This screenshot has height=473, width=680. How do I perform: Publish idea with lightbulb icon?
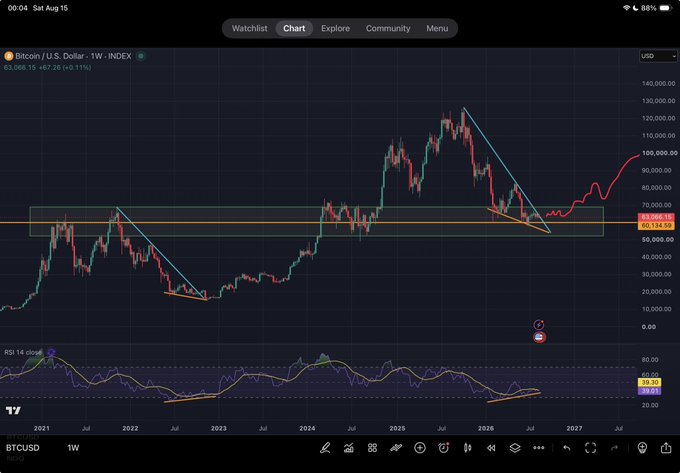click(642, 448)
